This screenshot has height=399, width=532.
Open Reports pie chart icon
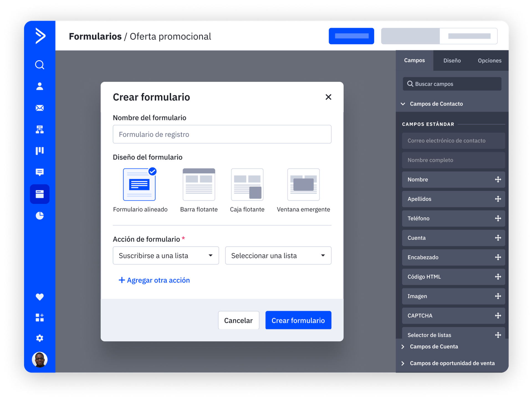click(40, 216)
